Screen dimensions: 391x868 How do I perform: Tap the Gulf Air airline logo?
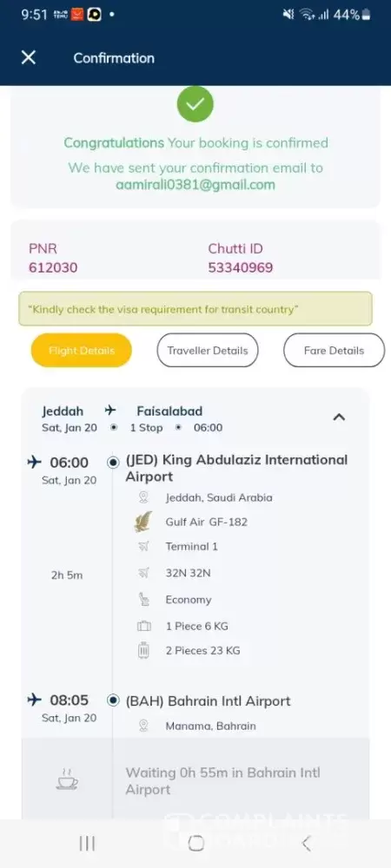[x=143, y=522]
